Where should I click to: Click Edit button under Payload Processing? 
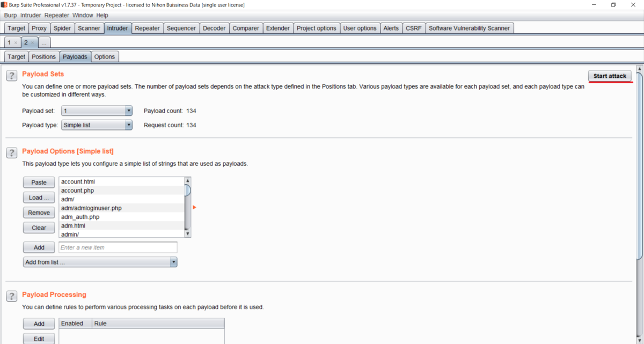pos(39,339)
